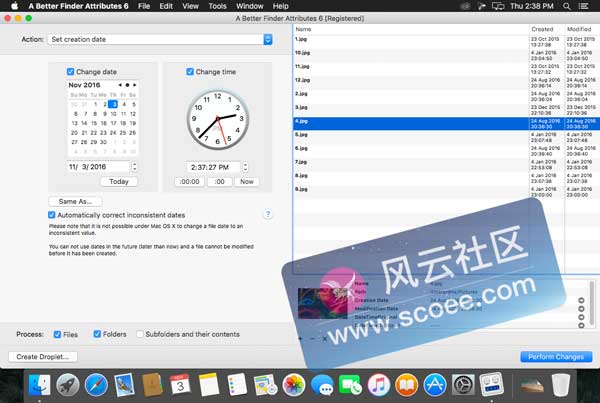
Task: Open Notification Center in menu bar
Action: (584, 6)
